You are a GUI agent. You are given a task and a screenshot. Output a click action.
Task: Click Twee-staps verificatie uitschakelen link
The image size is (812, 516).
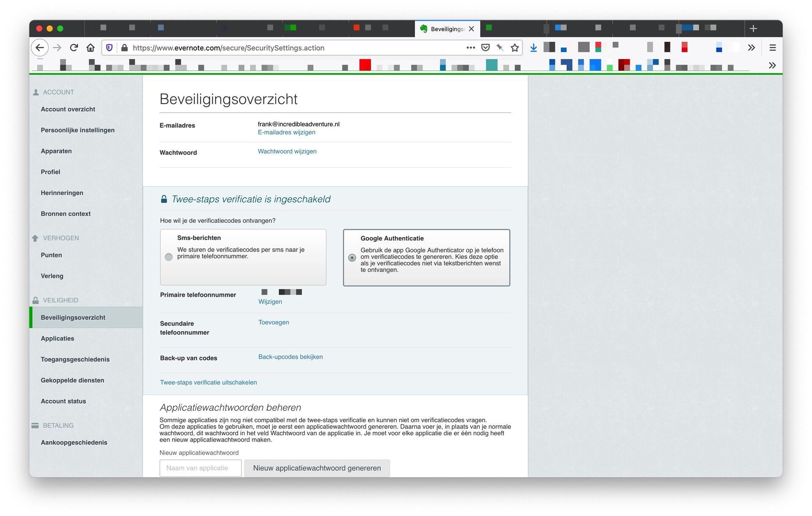(208, 382)
